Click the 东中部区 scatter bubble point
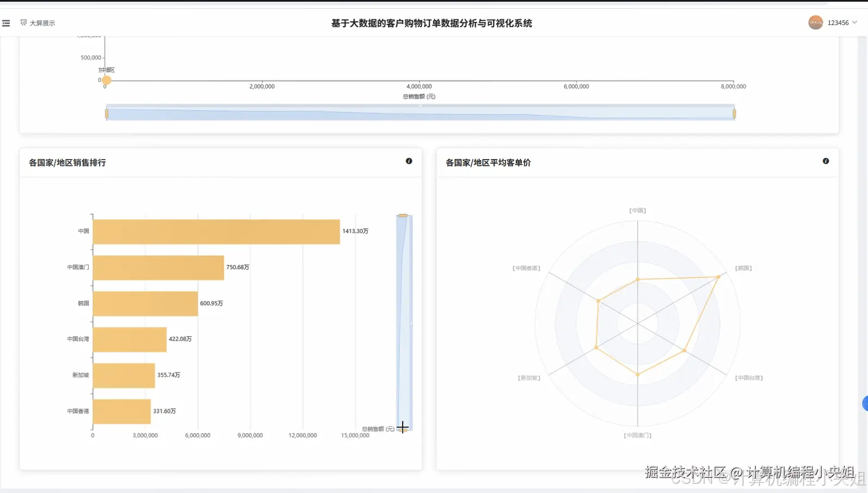The height and width of the screenshot is (493, 868). [107, 80]
